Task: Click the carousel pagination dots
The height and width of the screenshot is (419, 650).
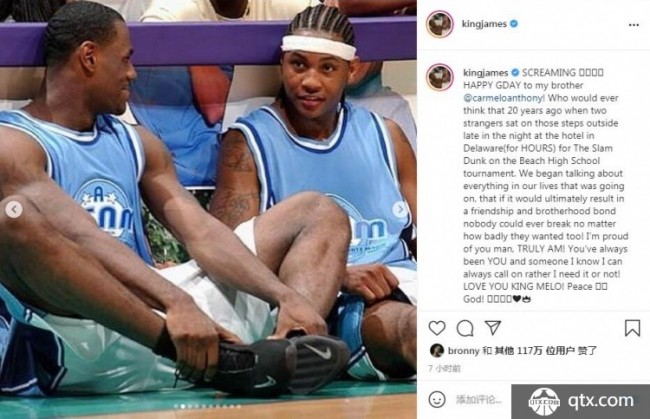Action: point(207,407)
